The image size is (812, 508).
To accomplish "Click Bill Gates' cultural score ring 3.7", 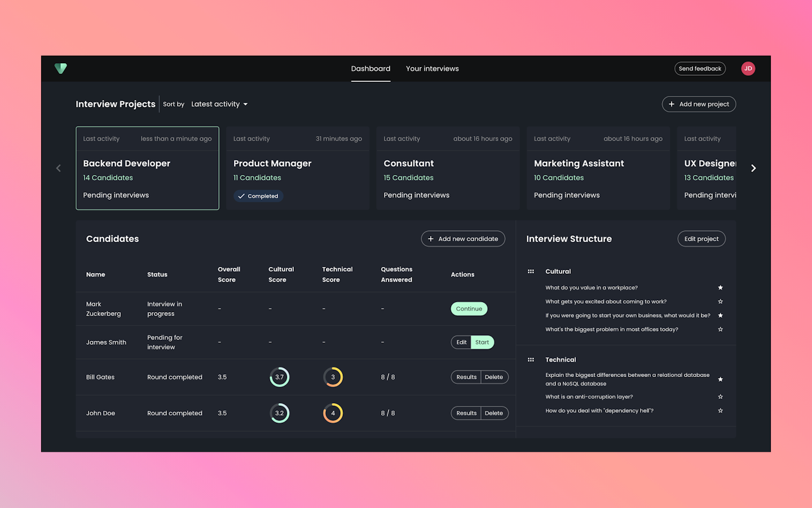I will (x=279, y=377).
